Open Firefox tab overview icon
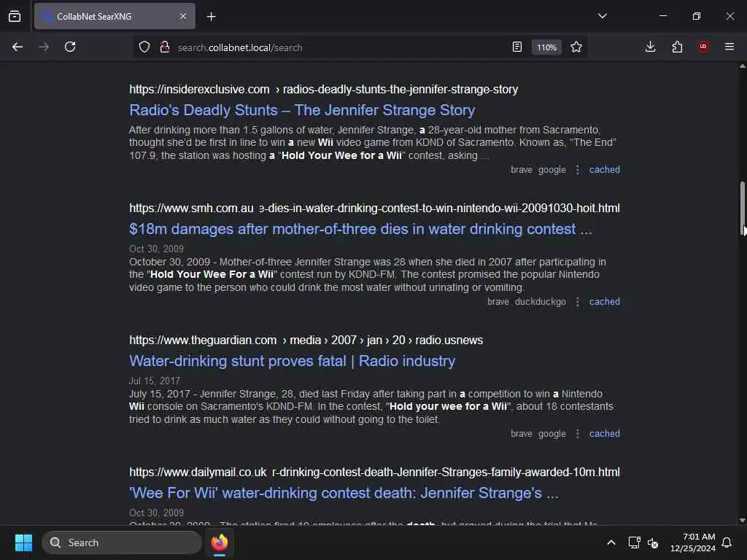The image size is (747, 560). pyautogui.click(x=15, y=16)
